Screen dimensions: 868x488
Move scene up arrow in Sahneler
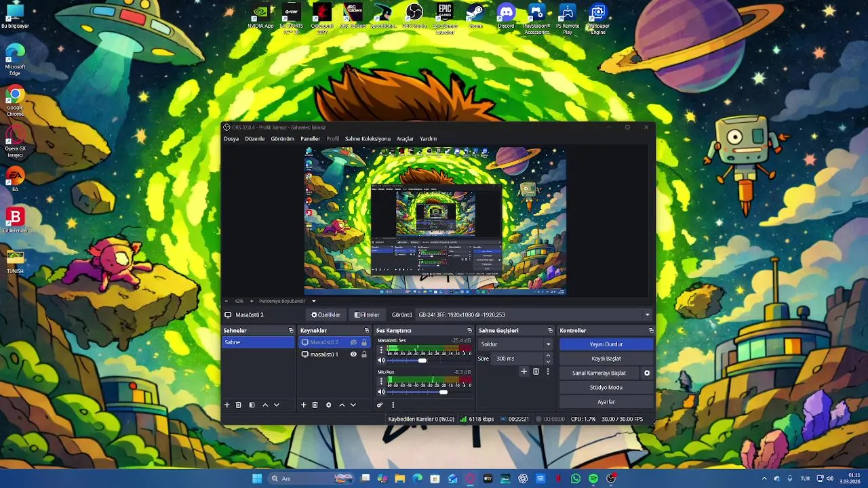click(265, 405)
